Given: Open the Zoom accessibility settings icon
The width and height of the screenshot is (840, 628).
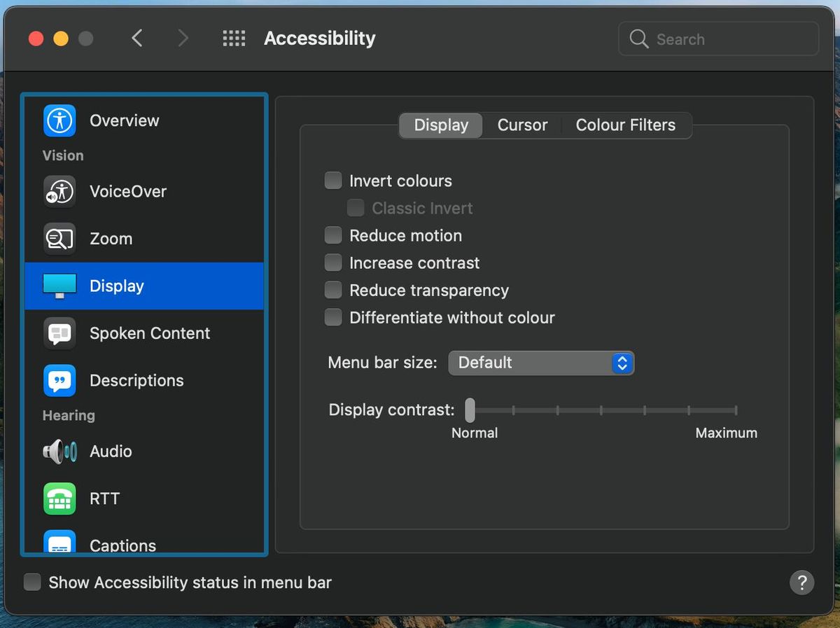Looking at the screenshot, I should click(x=59, y=238).
